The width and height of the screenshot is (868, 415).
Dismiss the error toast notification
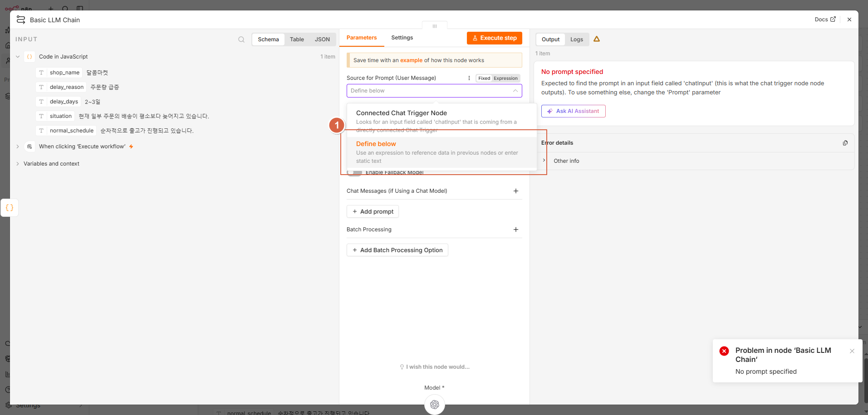pos(852,351)
